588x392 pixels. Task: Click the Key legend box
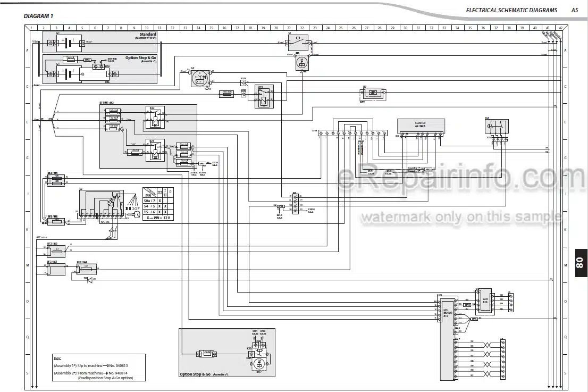[x=99, y=367]
